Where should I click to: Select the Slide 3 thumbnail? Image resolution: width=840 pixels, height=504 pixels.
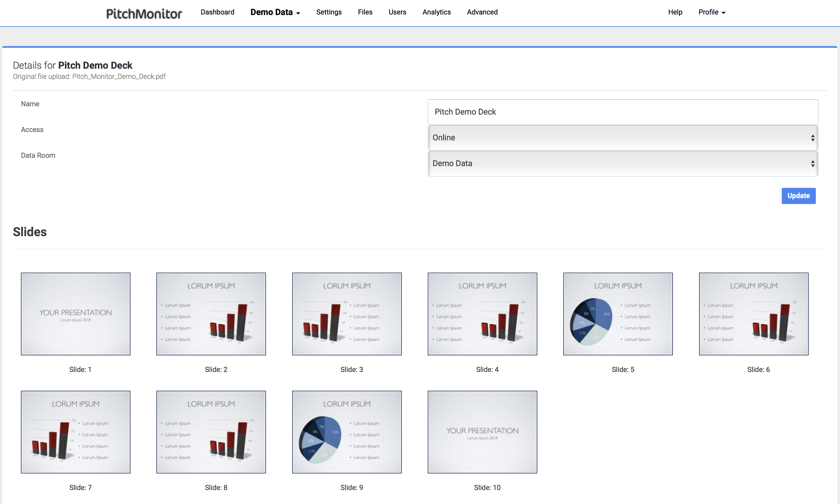tap(347, 314)
